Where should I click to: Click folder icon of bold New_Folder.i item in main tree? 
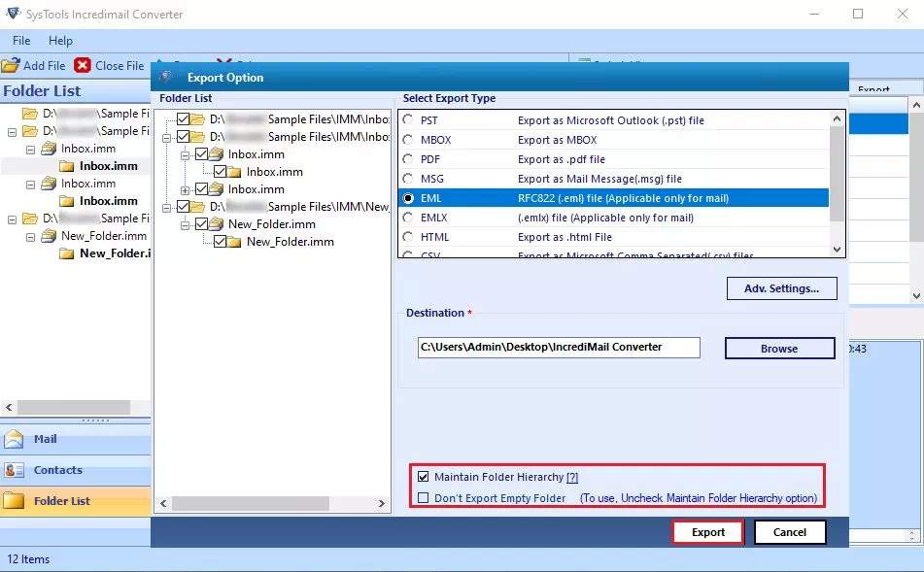pyautogui.click(x=67, y=253)
